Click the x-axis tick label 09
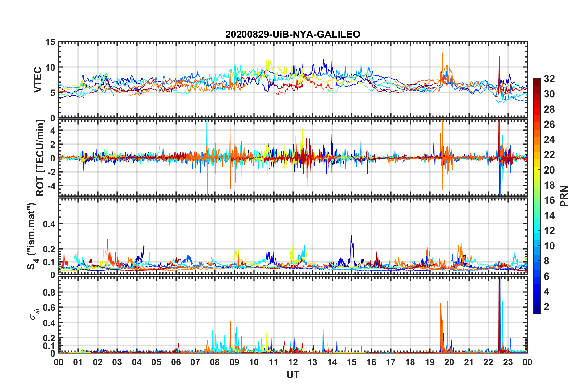This screenshot has height=392, width=586. tap(234, 362)
